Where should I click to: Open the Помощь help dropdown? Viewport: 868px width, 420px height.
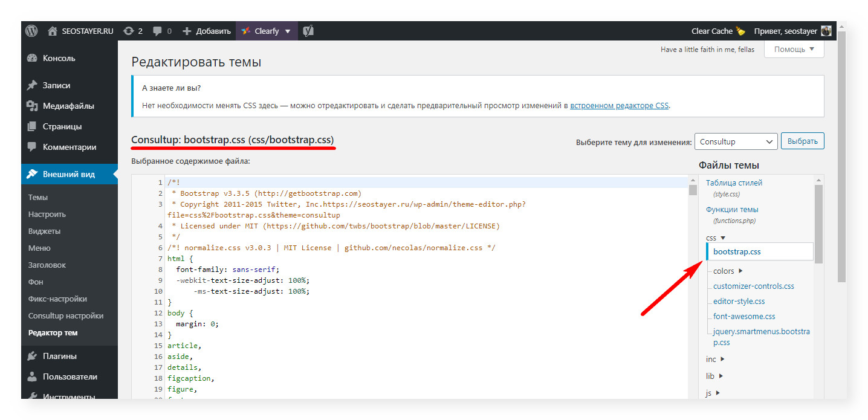[794, 49]
